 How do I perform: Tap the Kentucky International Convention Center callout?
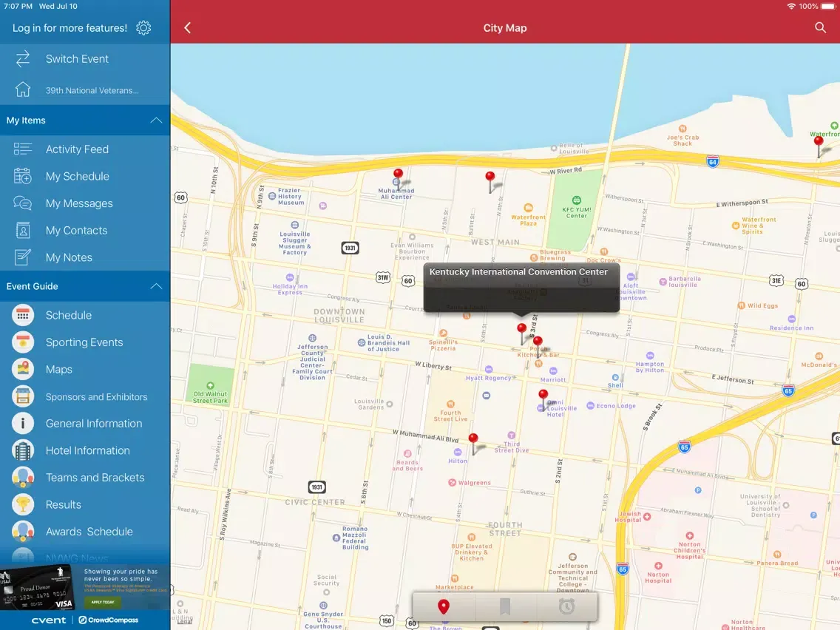coord(521,287)
